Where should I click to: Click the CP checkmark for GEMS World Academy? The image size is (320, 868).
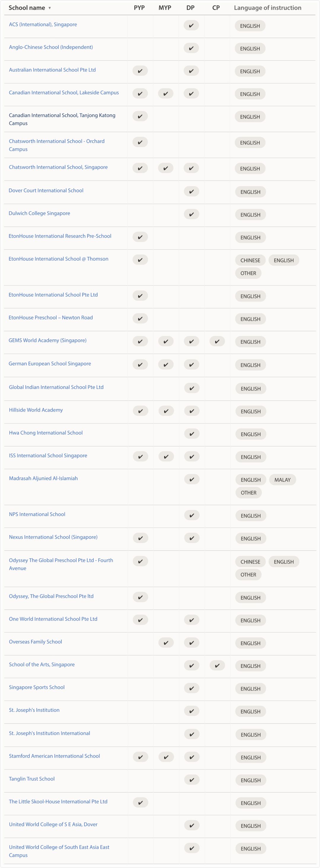point(217,341)
